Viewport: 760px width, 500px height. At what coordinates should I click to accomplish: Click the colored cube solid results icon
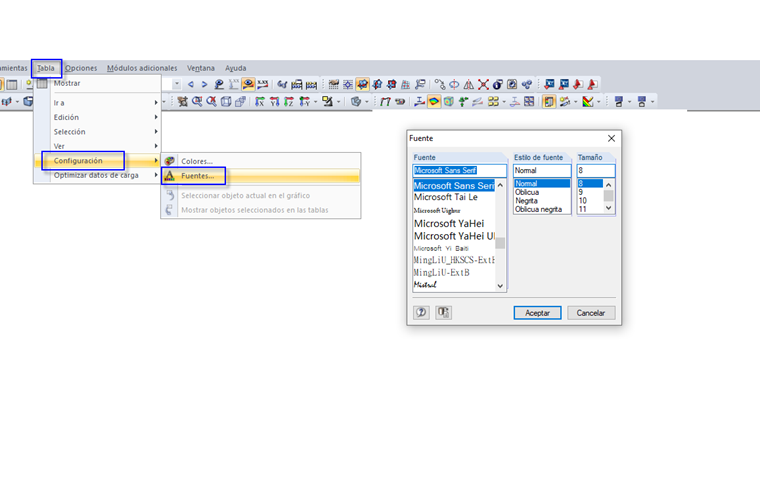[x=449, y=102]
